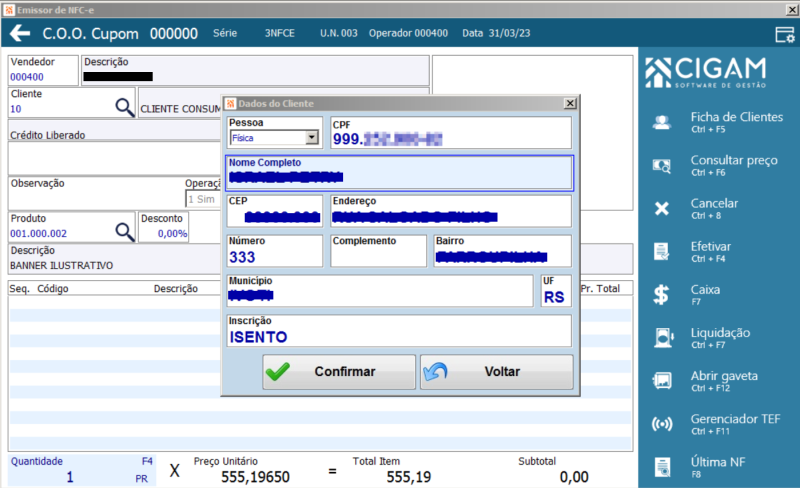Click the Liquidação icon
The height and width of the screenshot is (488, 800).
point(663,338)
